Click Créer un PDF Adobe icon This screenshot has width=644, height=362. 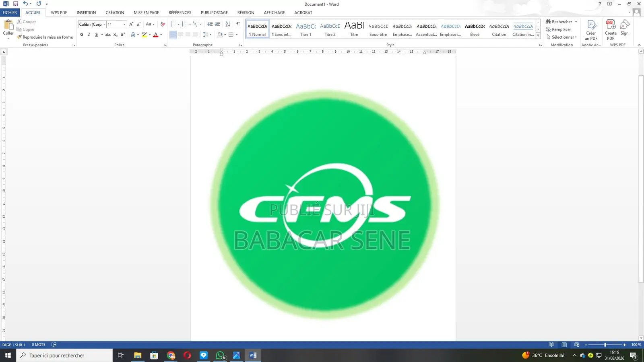(591, 30)
